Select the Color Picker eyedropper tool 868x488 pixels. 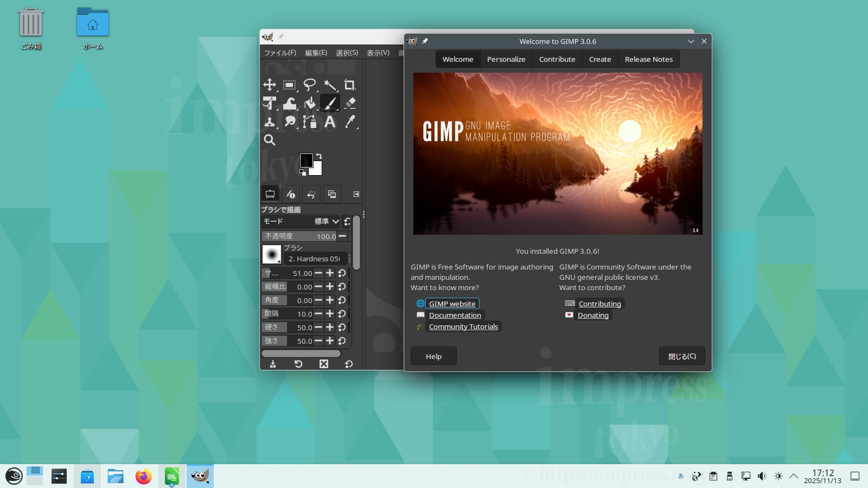[350, 121]
